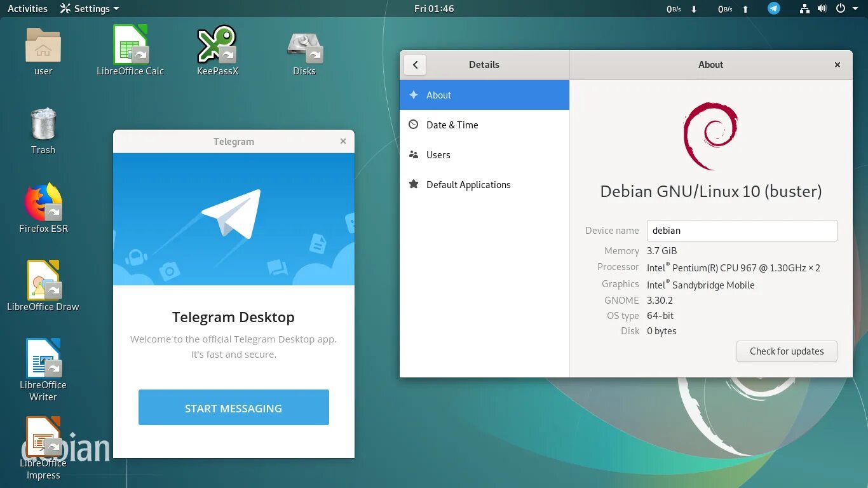
Task: Click the Graphics value Intel Sandybridge Mobile
Action: (x=701, y=285)
